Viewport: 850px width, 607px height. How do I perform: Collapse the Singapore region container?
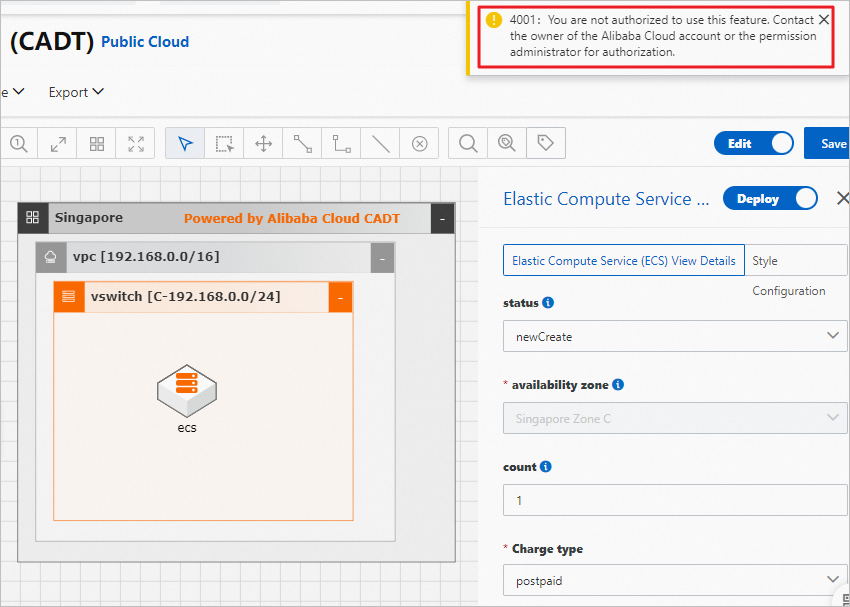coord(442,218)
